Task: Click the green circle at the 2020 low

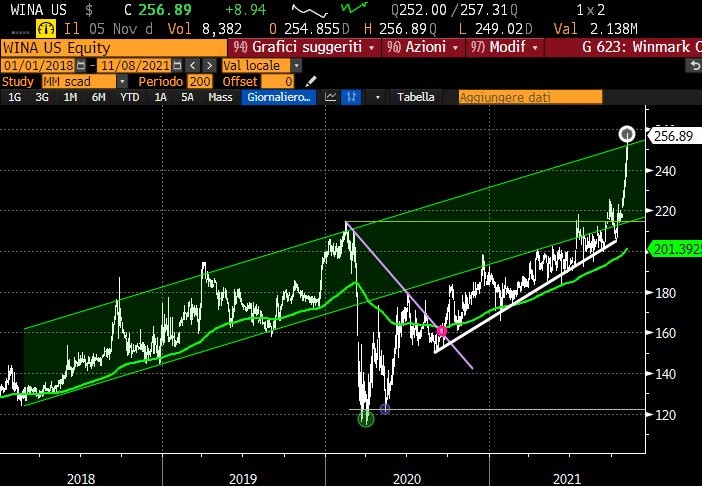Action: click(366, 419)
